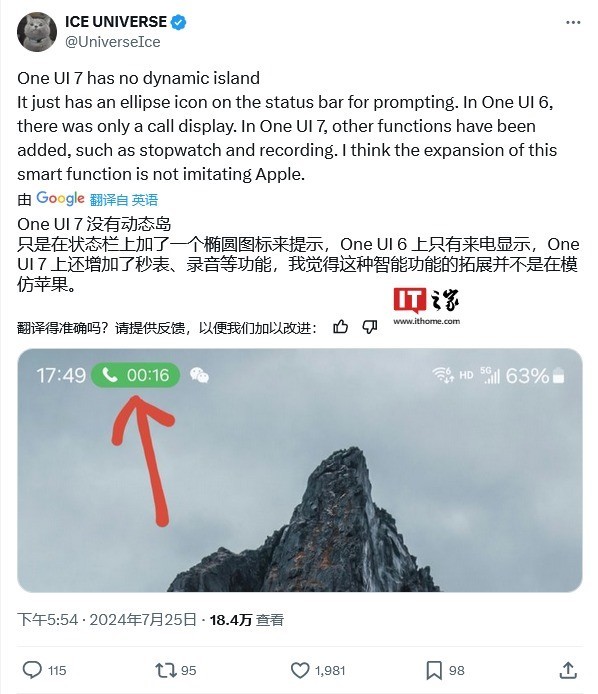The height and width of the screenshot is (694, 598).
Task: Click the Wi-Fi signal icon in image
Action: click(443, 375)
